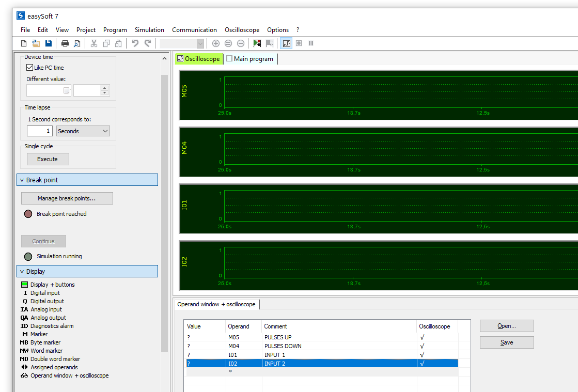This screenshot has height=392, width=578.
Task: Toggle the oscilloscope display toolbar icon
Action: point(286,43)
